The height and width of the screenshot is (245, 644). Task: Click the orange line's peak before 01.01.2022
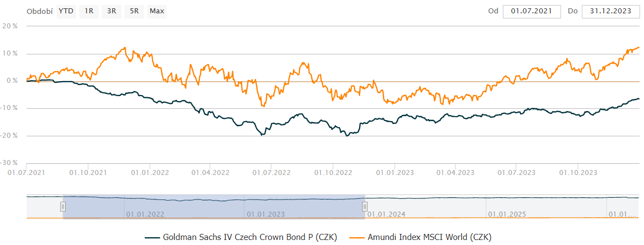click(125, 48)
